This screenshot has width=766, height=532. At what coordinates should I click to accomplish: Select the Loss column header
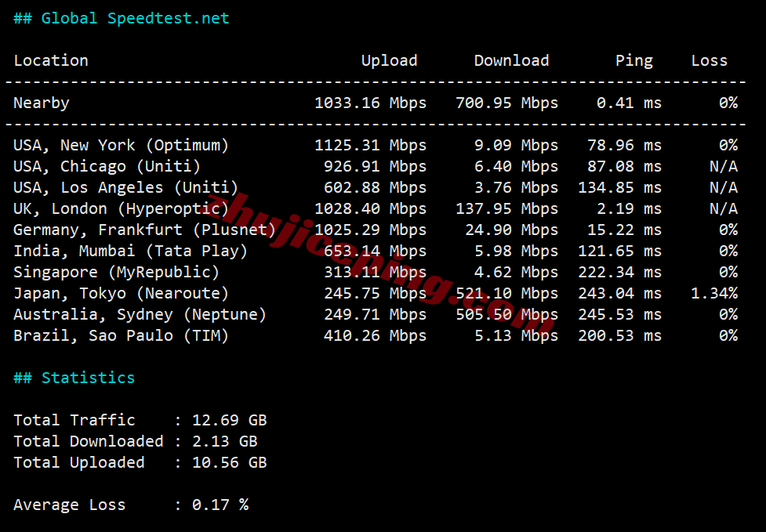(x=708, y=60)
